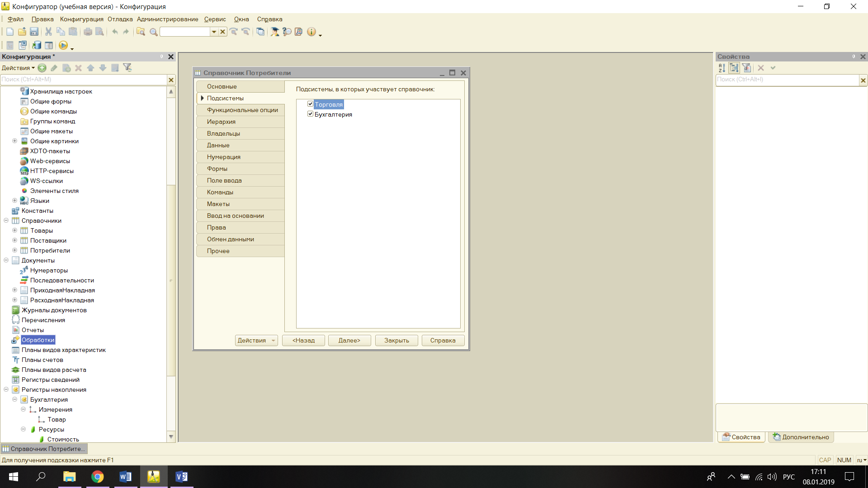Click the green Add object icon
868x488 pixels.
(x=42, y=68)
